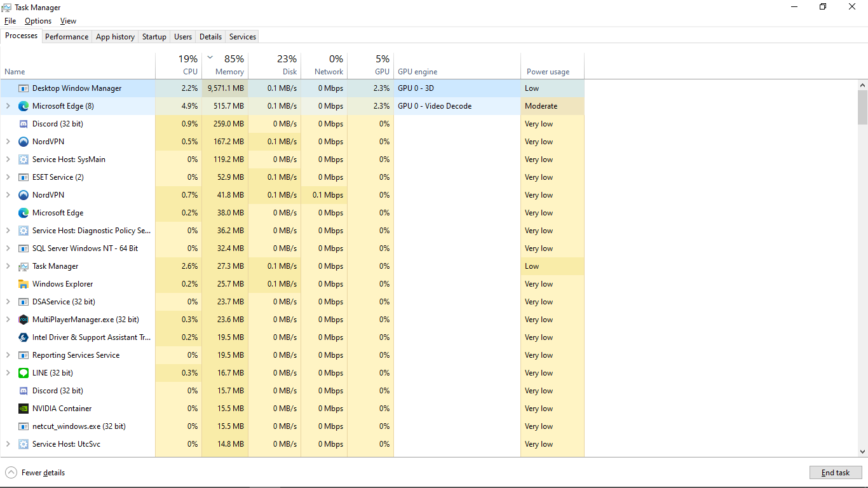Viewport: 868px width, 488px height.
Task: Click the Task Manager title bar icon
Action: click(x=7, y=8)
